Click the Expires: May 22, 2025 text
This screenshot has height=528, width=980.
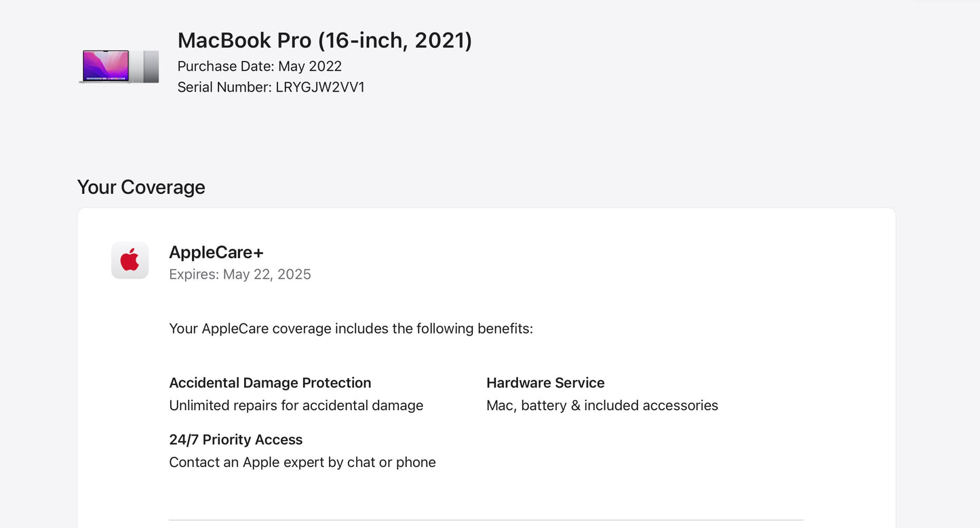(240, 274)
